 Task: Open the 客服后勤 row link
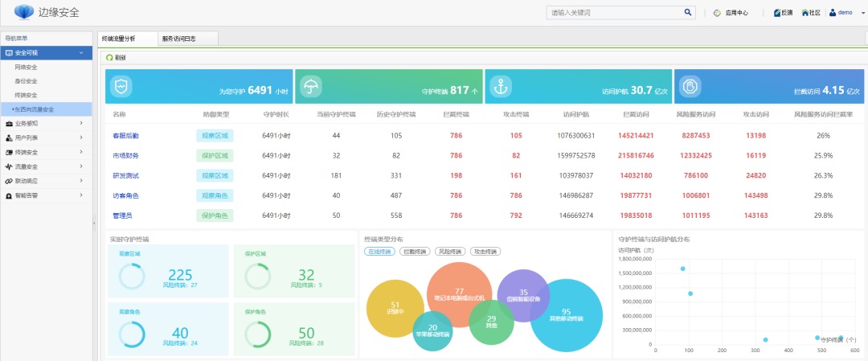pyautogui.click(x=125, y=135)
